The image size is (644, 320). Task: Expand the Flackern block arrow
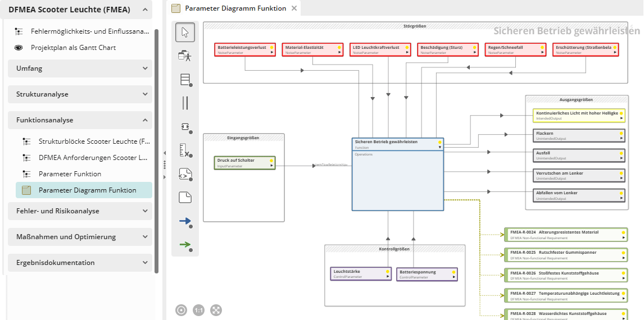[622, 138]
